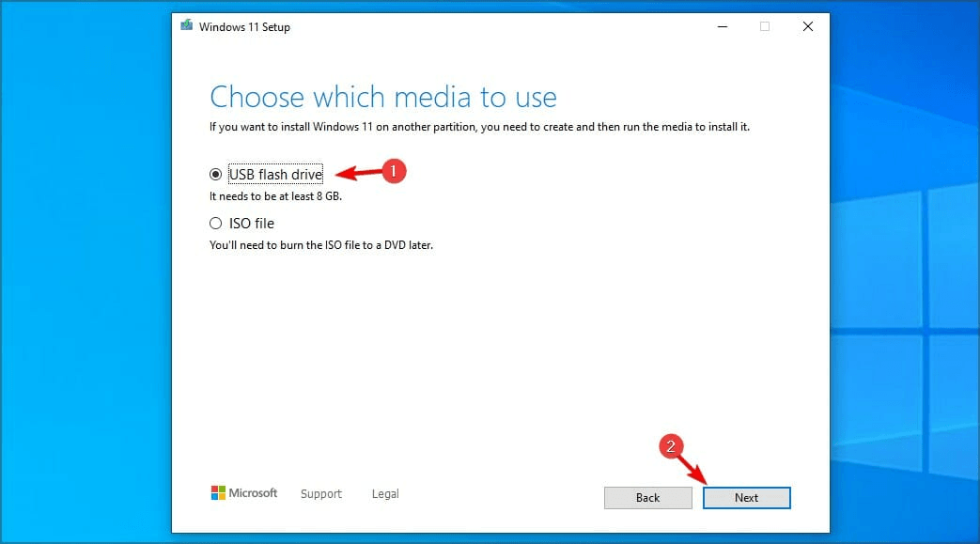Screen dimensions: 980x544
Task: Choose the ISO file option label
Action: click(x=251, y=224)
